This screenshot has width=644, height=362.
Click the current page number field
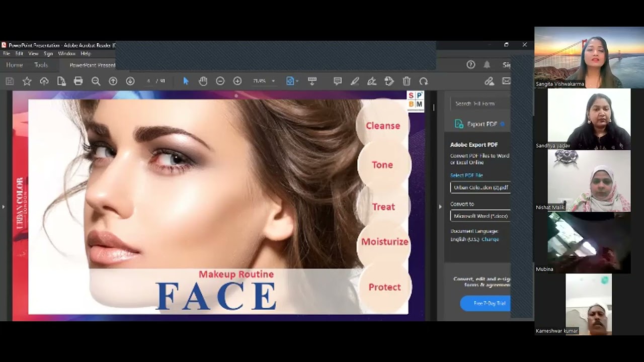coord(148,81)
